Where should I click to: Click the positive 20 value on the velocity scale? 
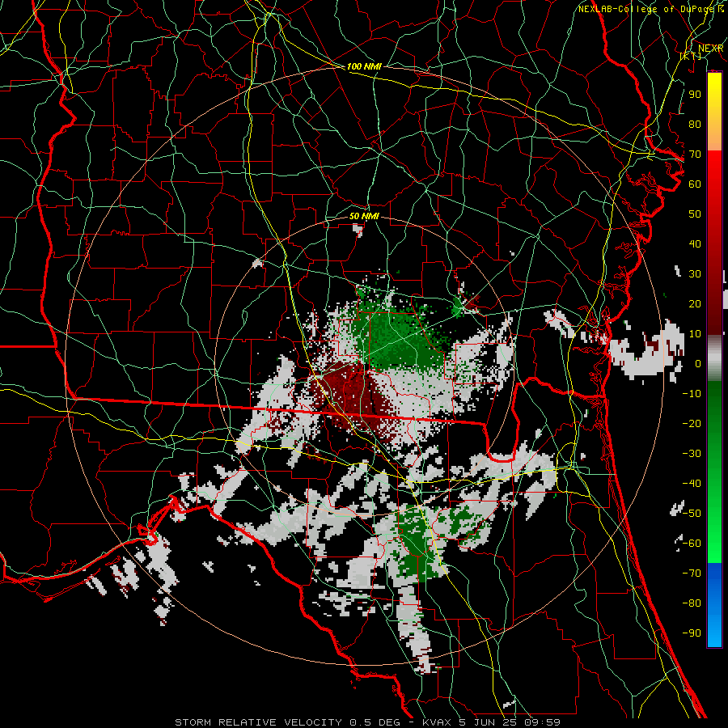pyautogui.click(x=695, y=304)
